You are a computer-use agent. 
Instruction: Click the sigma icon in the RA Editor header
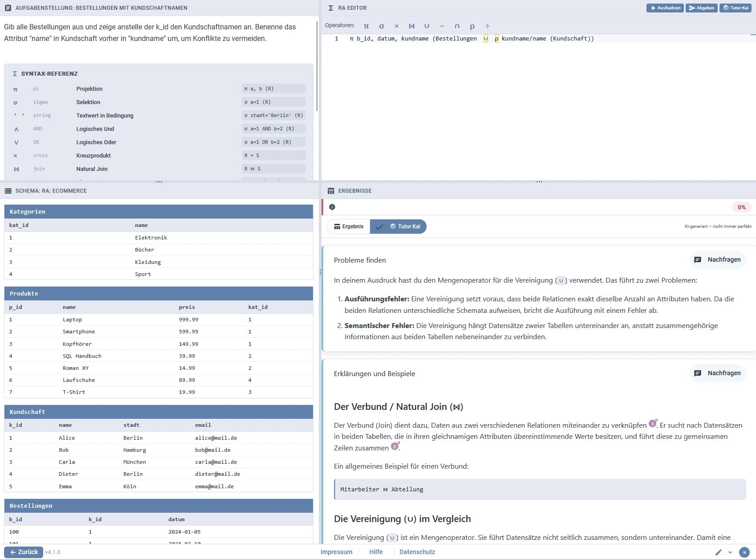(331, 8)
